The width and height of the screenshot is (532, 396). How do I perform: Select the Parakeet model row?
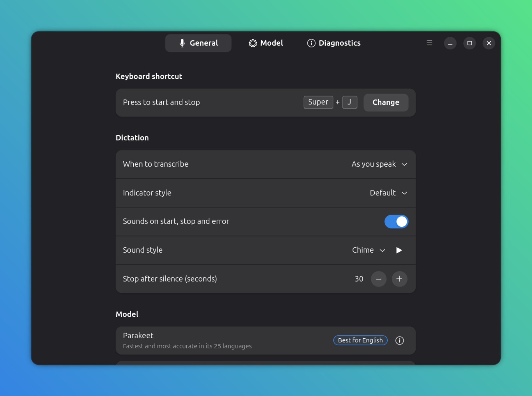[x=265, y=340]
